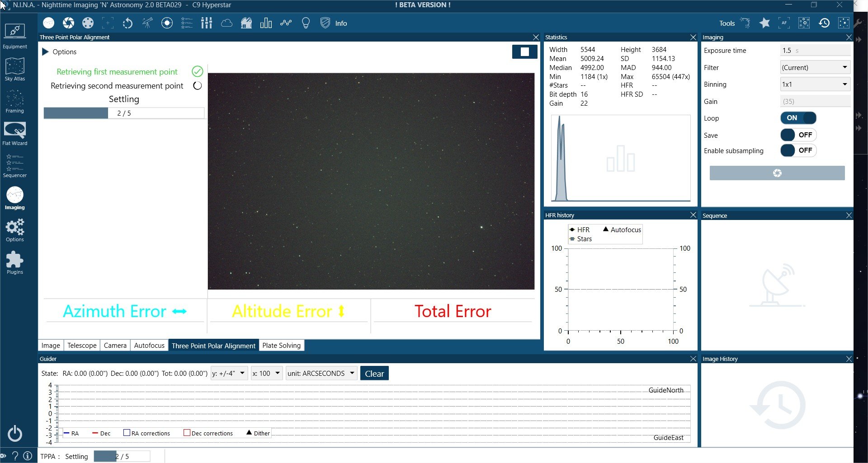Viewport: 868px width, 463px height.
Task: Check the RA corrections checkbox
Action: click(x=127, y=433)
